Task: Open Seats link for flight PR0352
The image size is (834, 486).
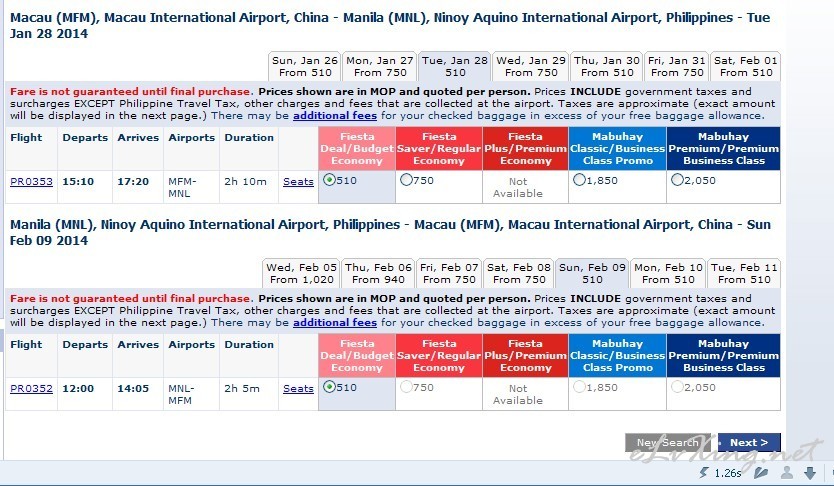Action: [298, 388]
